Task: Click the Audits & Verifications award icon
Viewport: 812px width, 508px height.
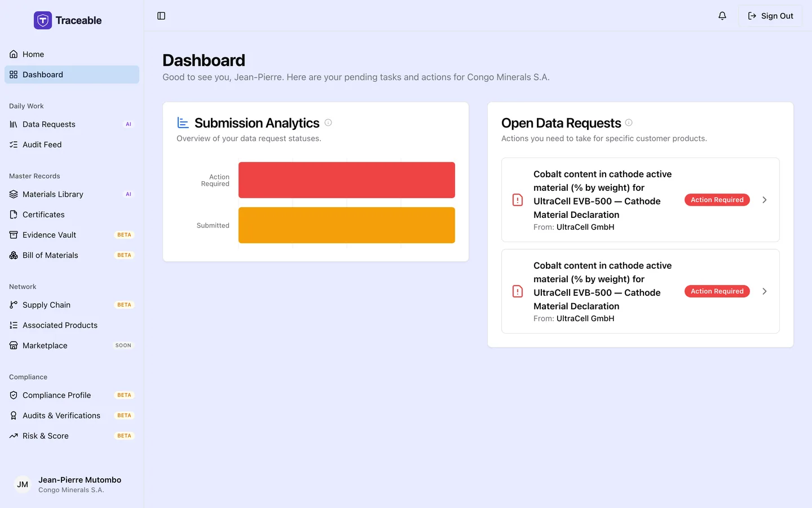Action: coord(14,415)
